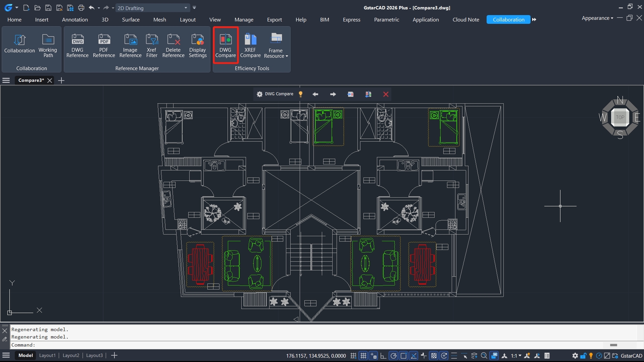The image size is (644, 362).
Task: Toggle polar tracking in status bar
Action: click(x=394, y=356)
